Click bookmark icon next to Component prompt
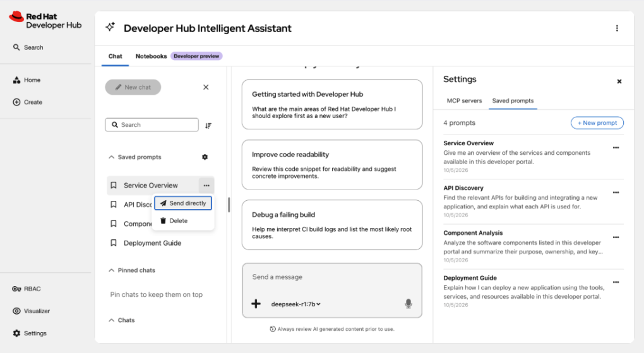The image size is (644, 353). [x=114, y=224]
